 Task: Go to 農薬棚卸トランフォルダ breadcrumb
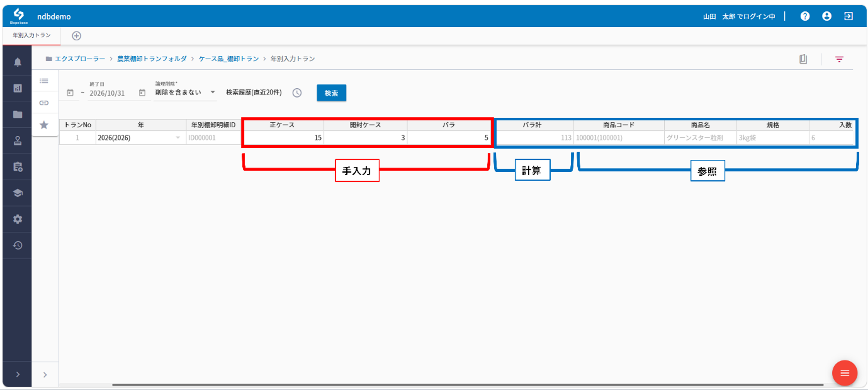click(152, 59)
